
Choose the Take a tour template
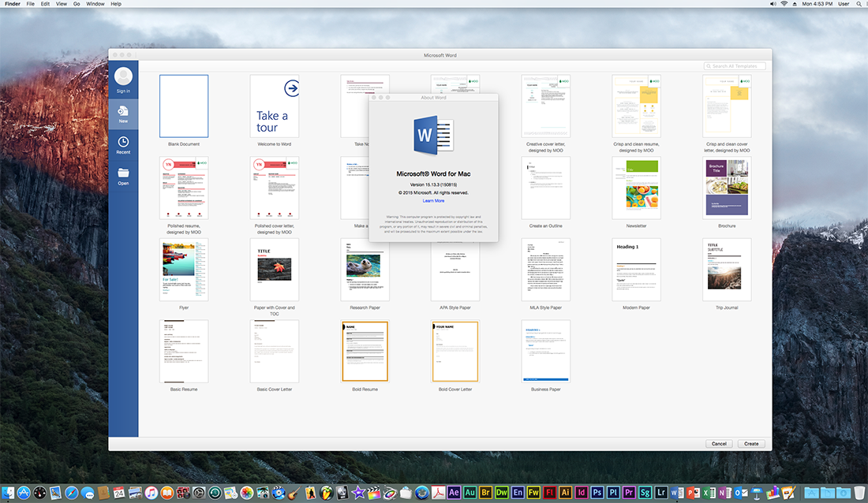click(274, 106)
